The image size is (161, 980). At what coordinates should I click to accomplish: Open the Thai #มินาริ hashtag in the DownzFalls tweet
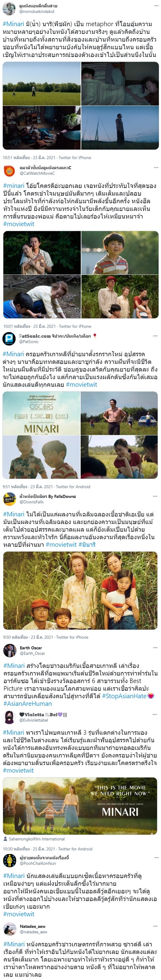pos(87,544)
